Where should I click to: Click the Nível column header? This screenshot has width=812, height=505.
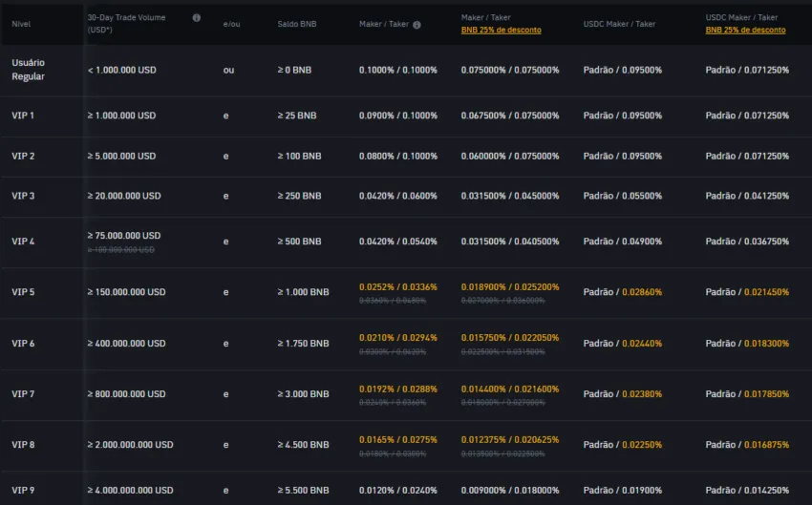click(21, 24)
